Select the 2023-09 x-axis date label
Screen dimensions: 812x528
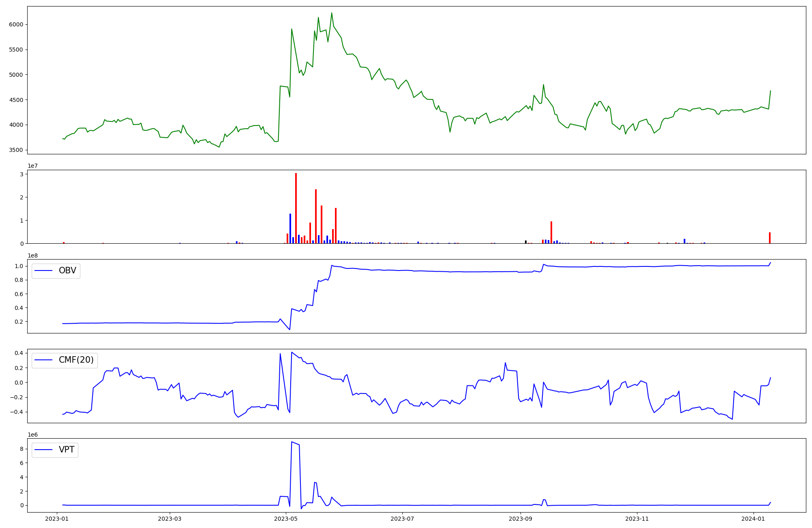click(520, 519)
